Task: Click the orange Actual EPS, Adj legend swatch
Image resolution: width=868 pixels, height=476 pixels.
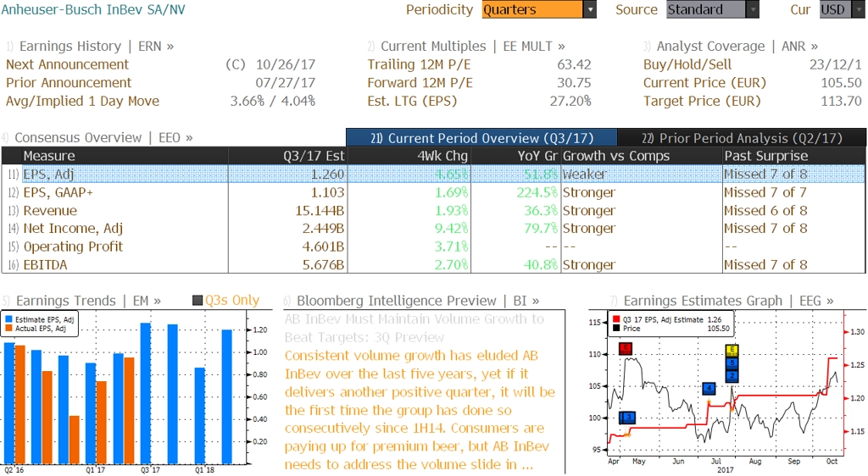Action: click(8, 329)
